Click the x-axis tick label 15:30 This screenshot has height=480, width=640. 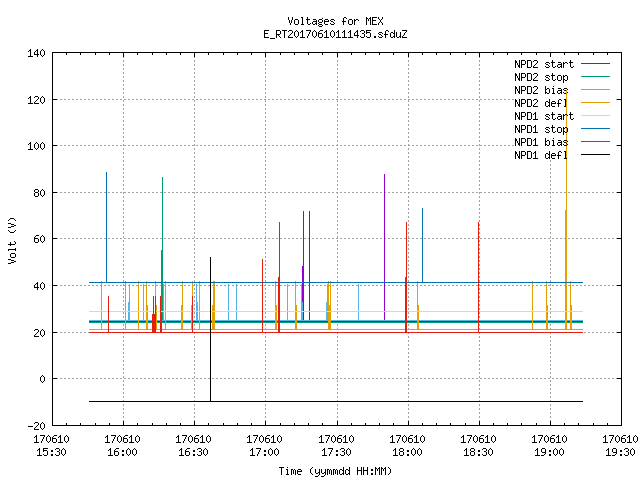51,452
